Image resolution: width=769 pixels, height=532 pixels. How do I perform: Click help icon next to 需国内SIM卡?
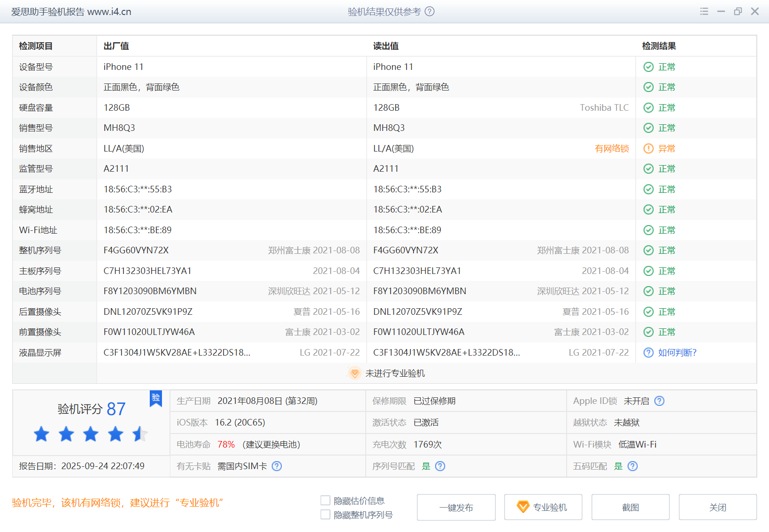coord(277,466)
